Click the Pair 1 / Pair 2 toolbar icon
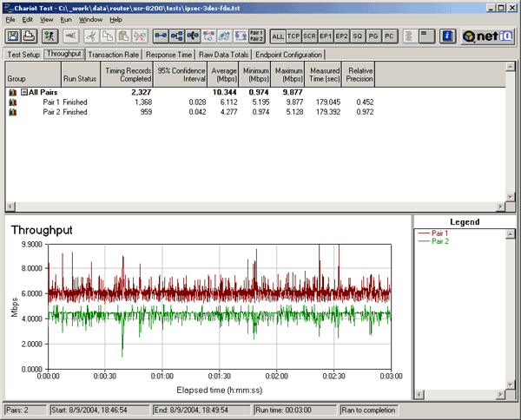The image size is (521, 420). [256, 36]
